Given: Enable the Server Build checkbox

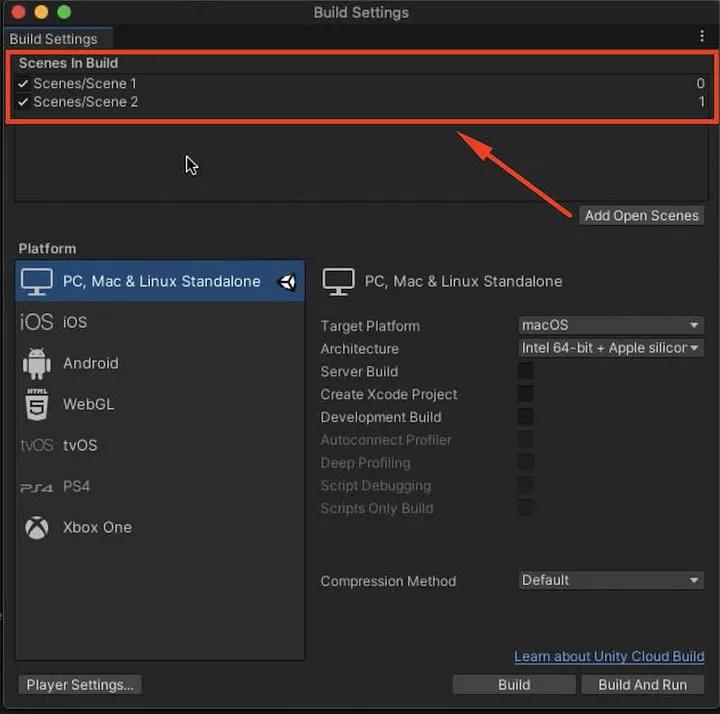Looking at the screenshot, I should pyautogui.click(x=526, y=371).
